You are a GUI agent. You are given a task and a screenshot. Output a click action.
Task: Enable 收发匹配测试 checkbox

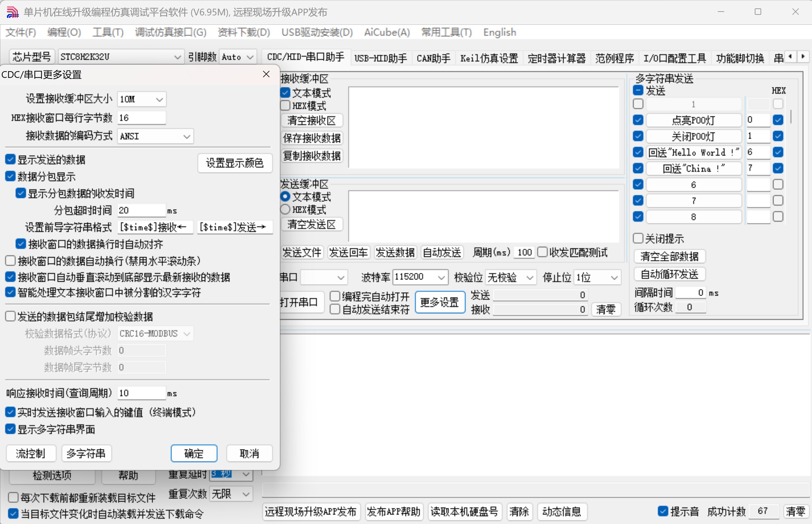(x=543, y=252)
